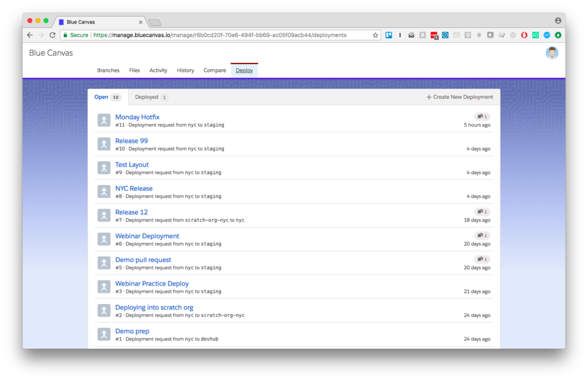Switch to the Files tab
This screenshot has width=588, height=381.
[x=134, y=71]
